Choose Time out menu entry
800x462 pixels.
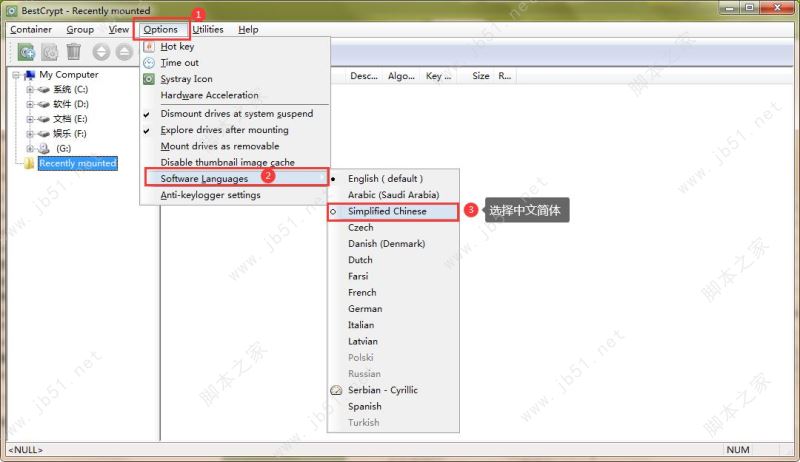(x=235, y=63)
